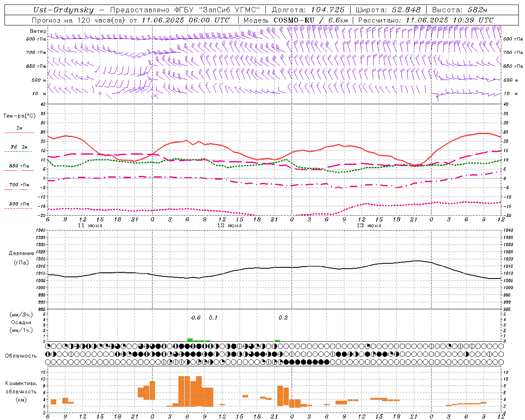The height and width of the screenshot is (420, 525).
Task: Click the 0.6 precipitation value
Action: click(x=196, y=318)
